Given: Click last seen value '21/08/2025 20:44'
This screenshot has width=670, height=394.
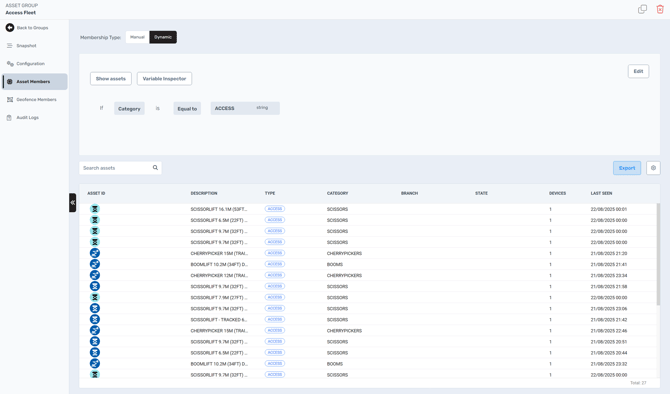Looking at the screenshot, I should click(609, 353).
